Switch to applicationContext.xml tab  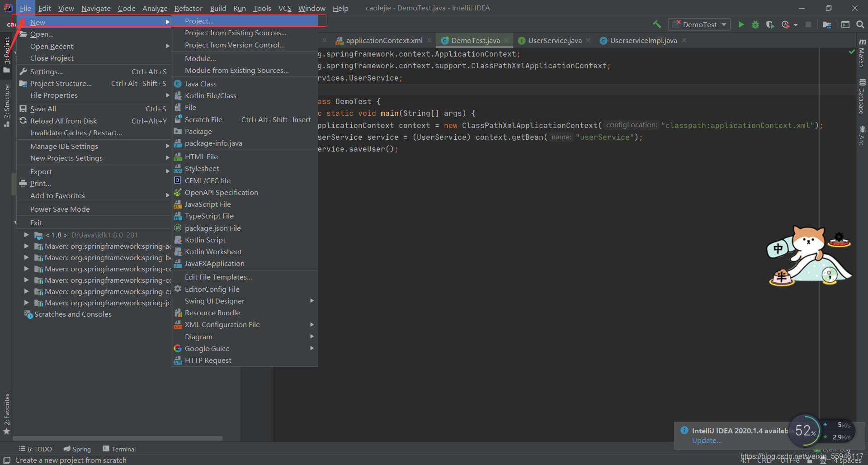tap(384, 40)
